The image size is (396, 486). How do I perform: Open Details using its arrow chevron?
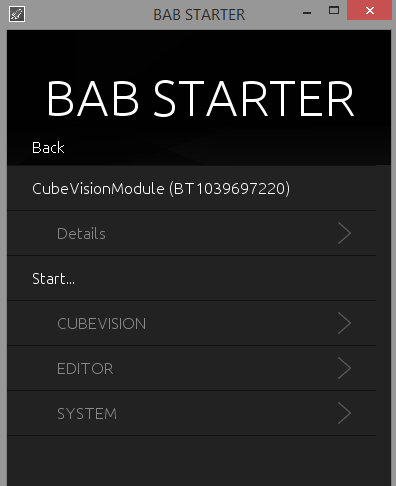344,233
